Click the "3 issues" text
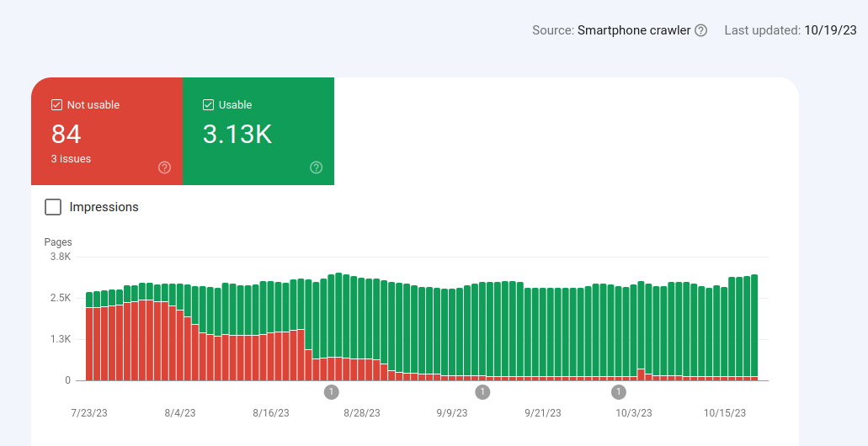The image size is (868, 446). 71,159
